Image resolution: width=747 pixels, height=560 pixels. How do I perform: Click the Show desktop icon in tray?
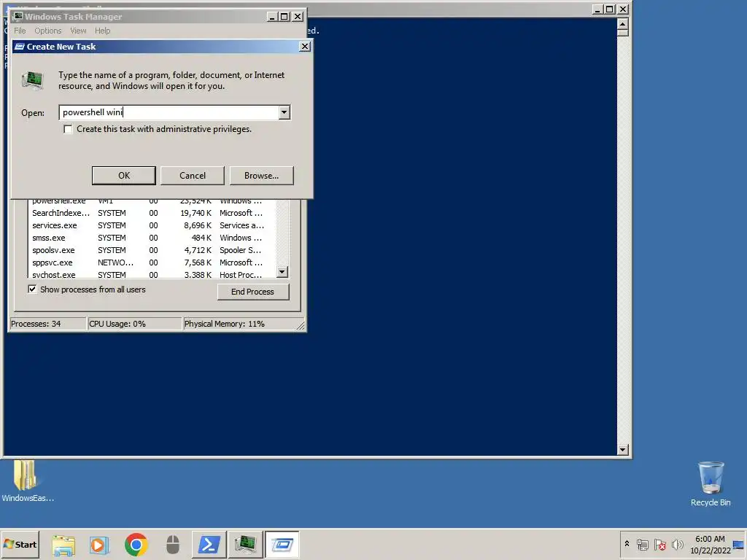[x=739, y=544]
